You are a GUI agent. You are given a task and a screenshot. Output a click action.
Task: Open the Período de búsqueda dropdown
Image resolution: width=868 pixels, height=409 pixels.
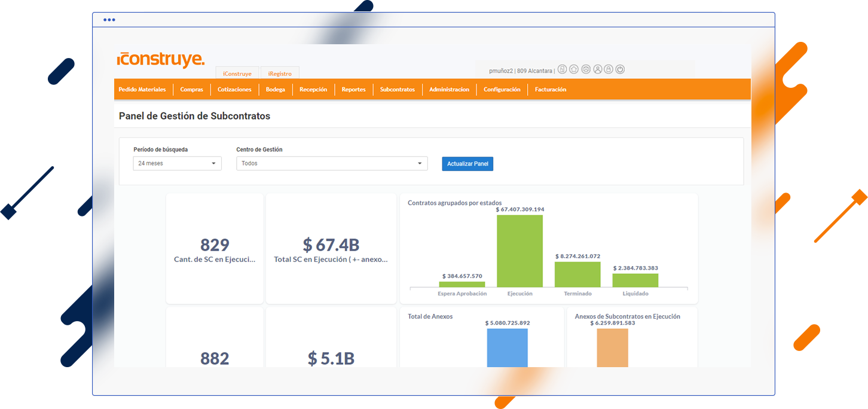[x=177, y=163]
